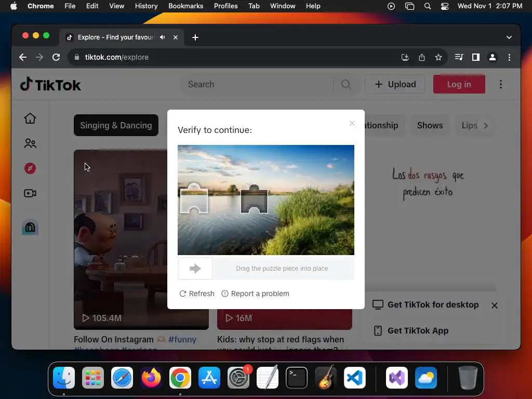Bookmark this page with the star icon
532x399 pixels.
coord(438,57)
